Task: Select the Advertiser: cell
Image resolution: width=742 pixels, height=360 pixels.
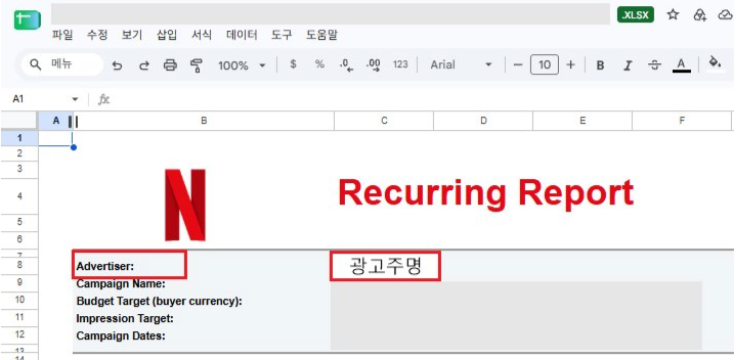Action: (x=129, y=265)
